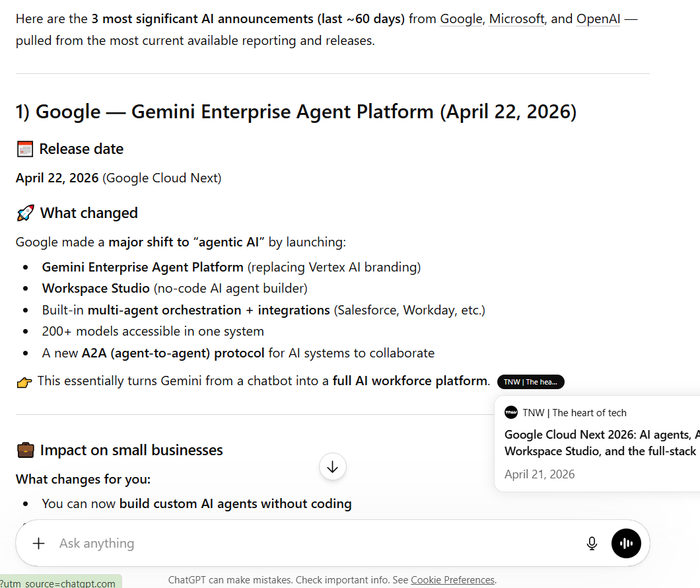Open the Cookie Preferences link
Screen dimensions: 700x588
[x=452, y=580]
